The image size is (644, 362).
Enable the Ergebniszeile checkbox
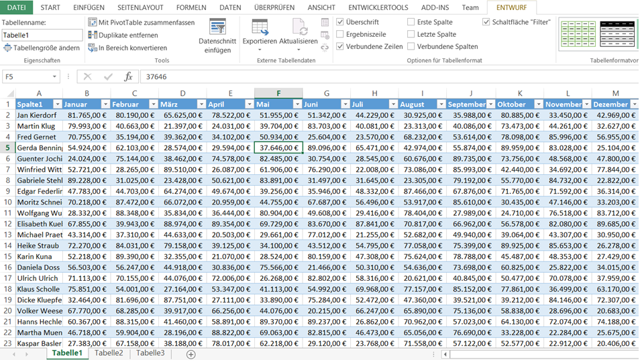[341, 34]
